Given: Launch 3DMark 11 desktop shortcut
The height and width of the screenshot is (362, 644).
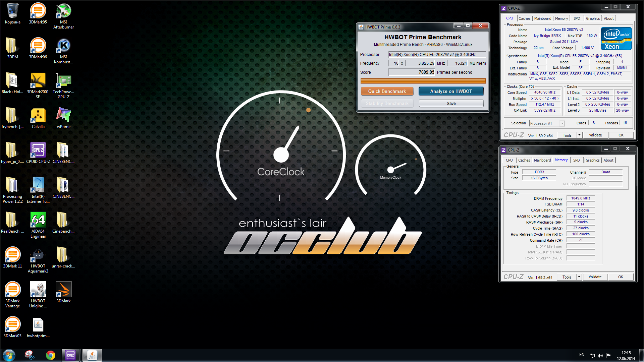Looking at the screenshot, I should [12, 258].
